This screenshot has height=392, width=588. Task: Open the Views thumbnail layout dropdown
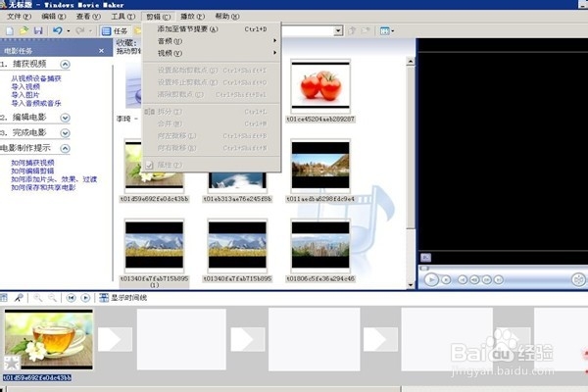387,30
